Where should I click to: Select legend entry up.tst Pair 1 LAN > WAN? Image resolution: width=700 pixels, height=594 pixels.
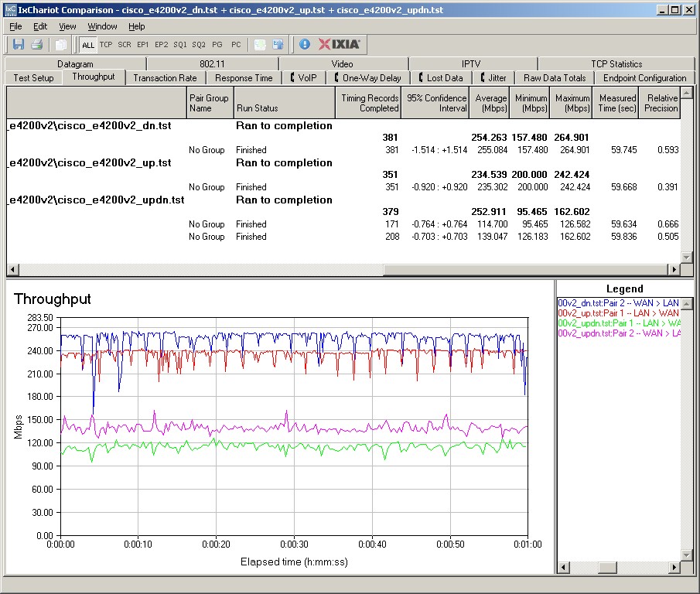pyautogui.click(x=618, y=312)
